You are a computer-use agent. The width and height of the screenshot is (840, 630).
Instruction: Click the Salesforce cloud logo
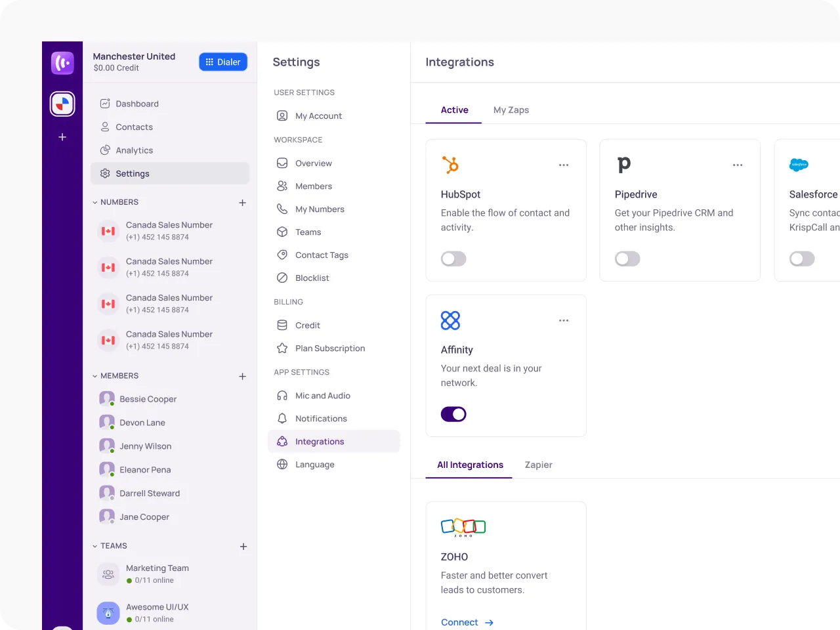coord(799,165)
